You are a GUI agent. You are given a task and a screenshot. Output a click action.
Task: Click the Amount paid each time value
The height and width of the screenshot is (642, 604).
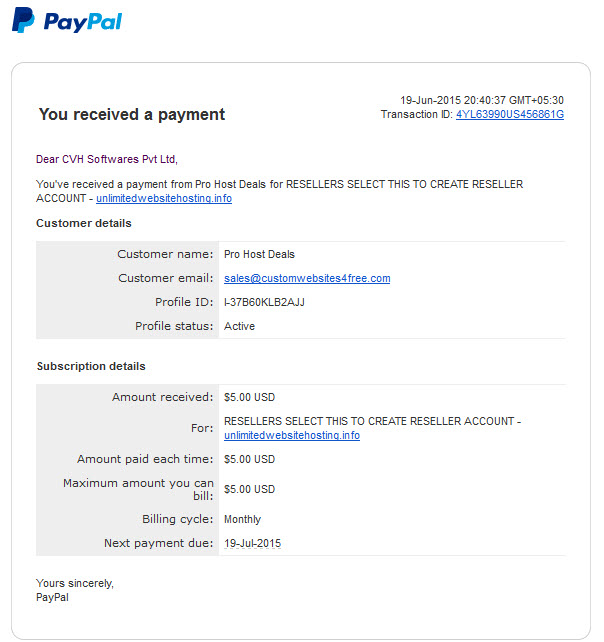[249, 459]
